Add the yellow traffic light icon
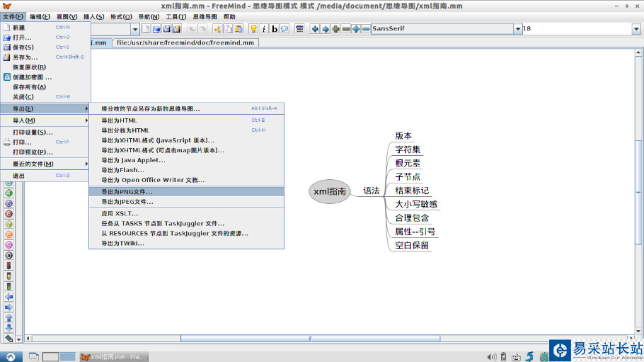The height and width of the screenshot is (362, 644). pos(8,276)
